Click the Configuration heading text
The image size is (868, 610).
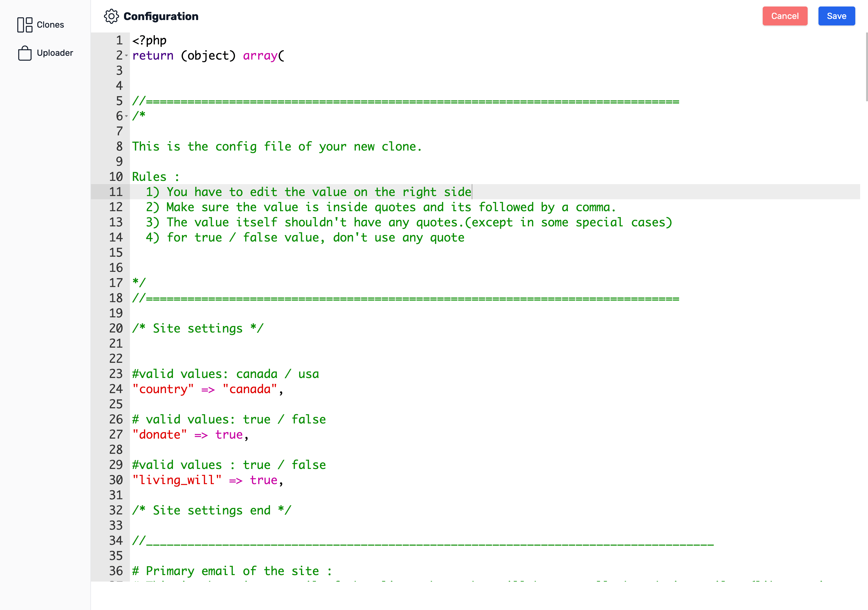coord(161,16)
